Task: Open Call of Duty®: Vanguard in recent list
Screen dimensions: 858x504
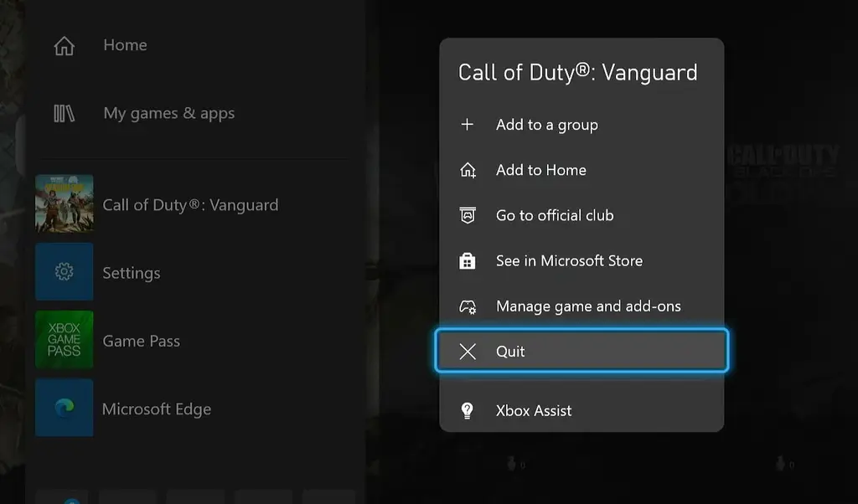Action: (x=190, y=205)
